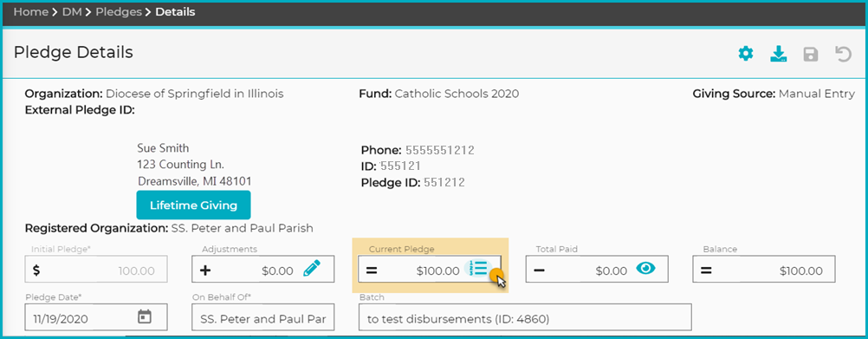
Task: Click the Total Paid $0.00 value
Action: click(x=611, y=271)
